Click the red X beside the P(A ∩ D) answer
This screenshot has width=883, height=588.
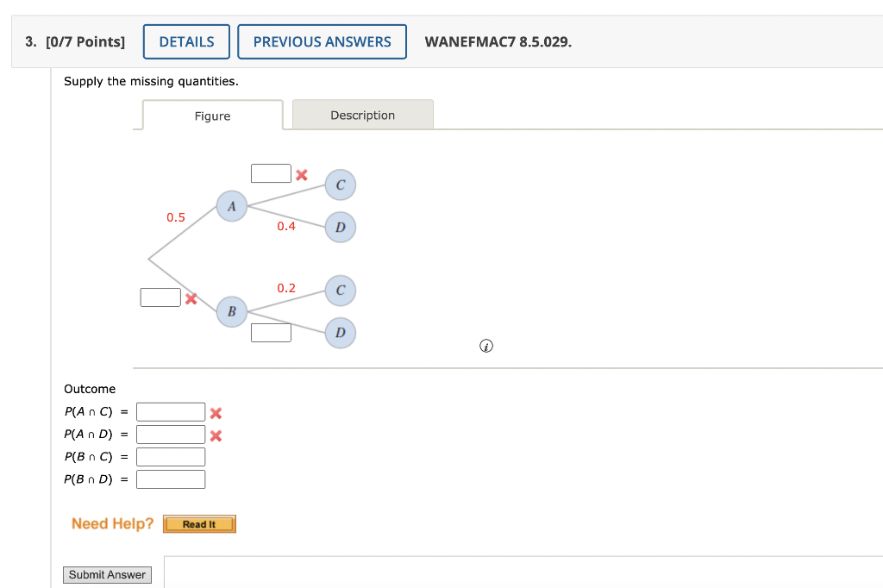pos(215,435)
